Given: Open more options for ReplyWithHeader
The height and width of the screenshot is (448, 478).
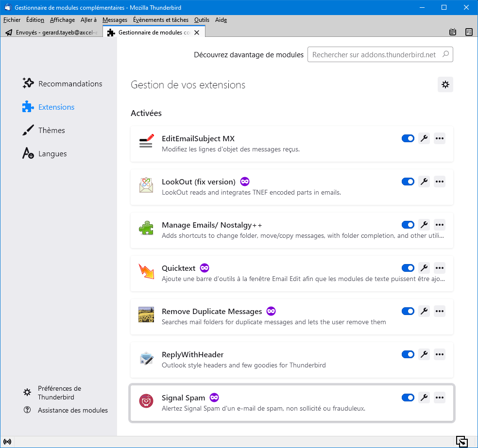Looking at the screenshot, I should click(x=440, y=354).
